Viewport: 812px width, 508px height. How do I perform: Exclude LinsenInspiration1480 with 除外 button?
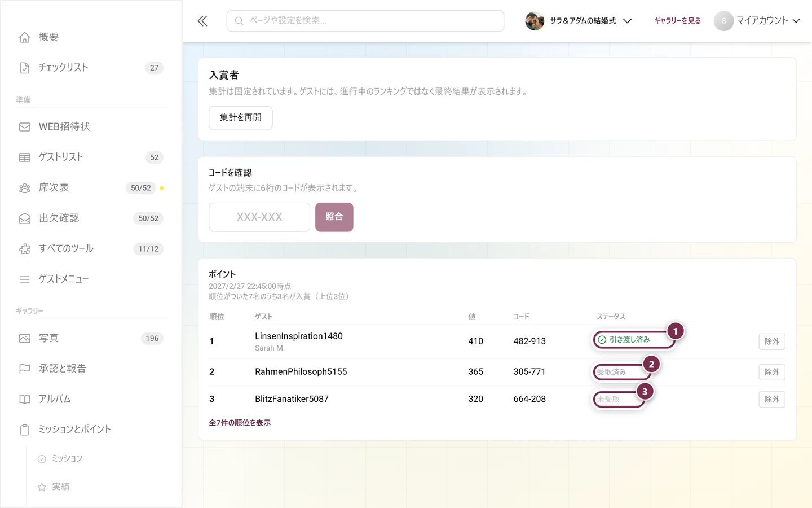click(772, 341)
